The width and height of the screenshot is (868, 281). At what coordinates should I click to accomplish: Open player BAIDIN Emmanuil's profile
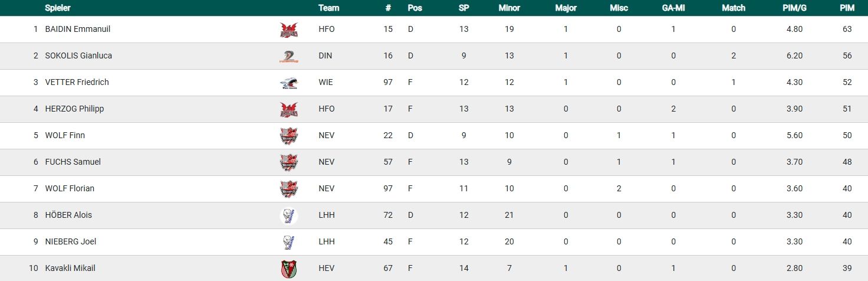click(x=77, y=29)
